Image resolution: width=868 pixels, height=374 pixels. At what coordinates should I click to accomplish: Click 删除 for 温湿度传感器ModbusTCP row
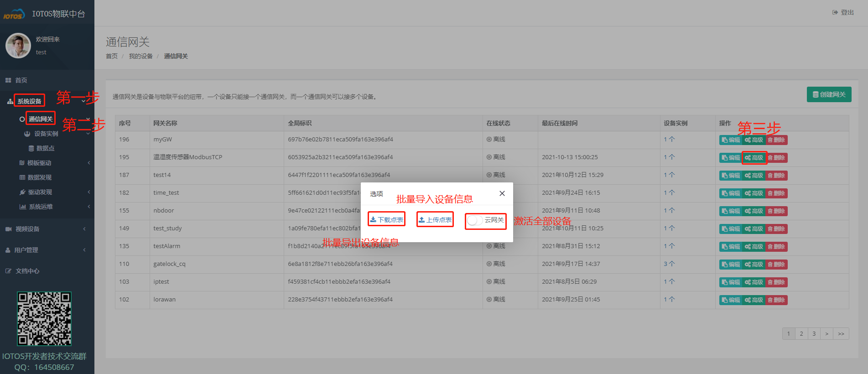tap(776, 158)
